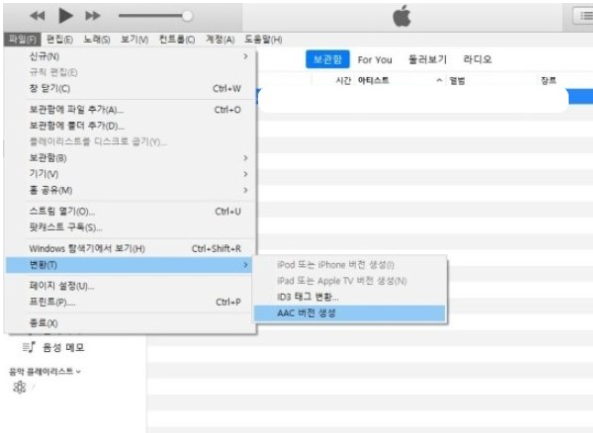Viewport: 593px width, 433px height.
Task: Click the fast forward next track button
Action: (93, 16)
